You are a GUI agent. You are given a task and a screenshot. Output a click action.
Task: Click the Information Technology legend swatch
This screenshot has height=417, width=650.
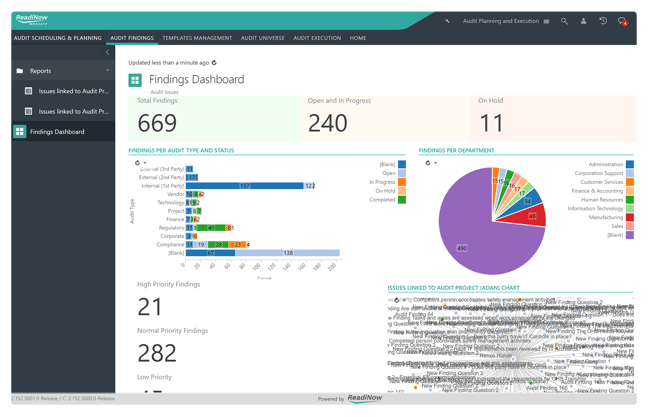tap(630, 208)
